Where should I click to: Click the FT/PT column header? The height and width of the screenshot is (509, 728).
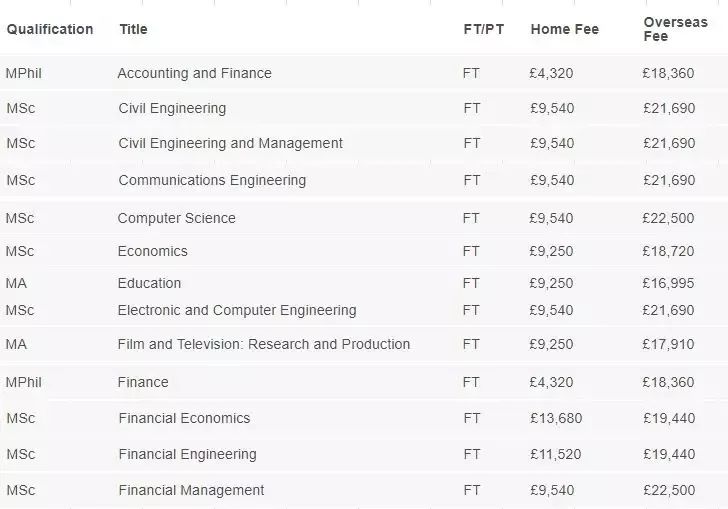click(483, 29)
